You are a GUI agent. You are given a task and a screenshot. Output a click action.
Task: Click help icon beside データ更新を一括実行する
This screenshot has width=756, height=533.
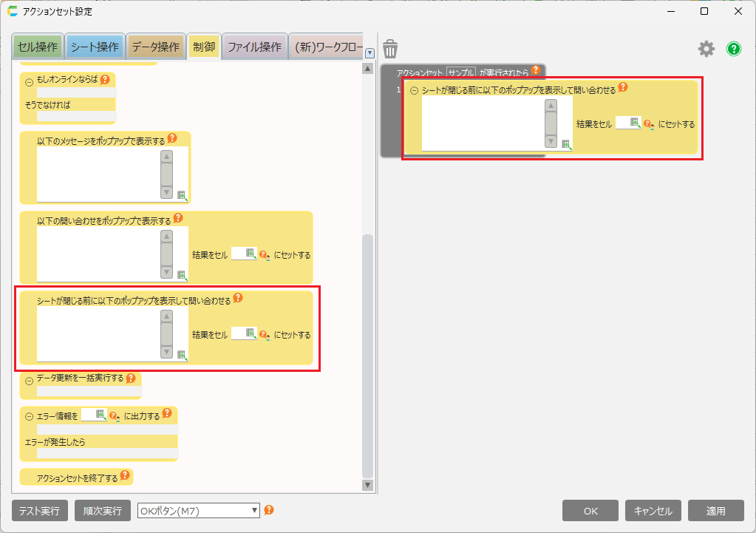point(131,378)
